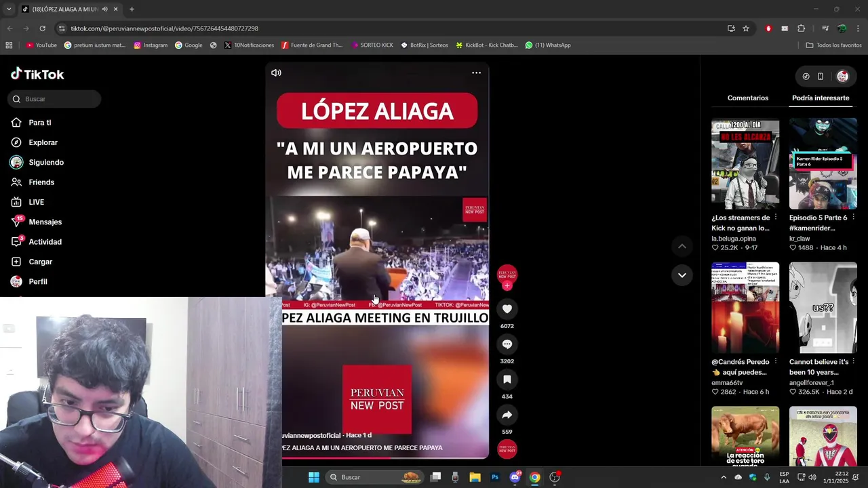
Task: Open options for Episodio 5 Parte 6 video
Action: click(853, 218)
